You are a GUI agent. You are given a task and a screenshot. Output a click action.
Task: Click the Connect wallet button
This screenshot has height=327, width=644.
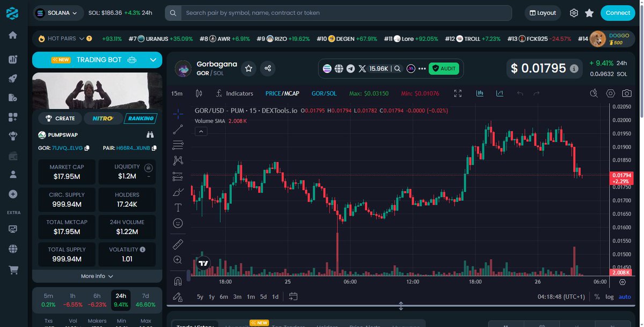618,13
